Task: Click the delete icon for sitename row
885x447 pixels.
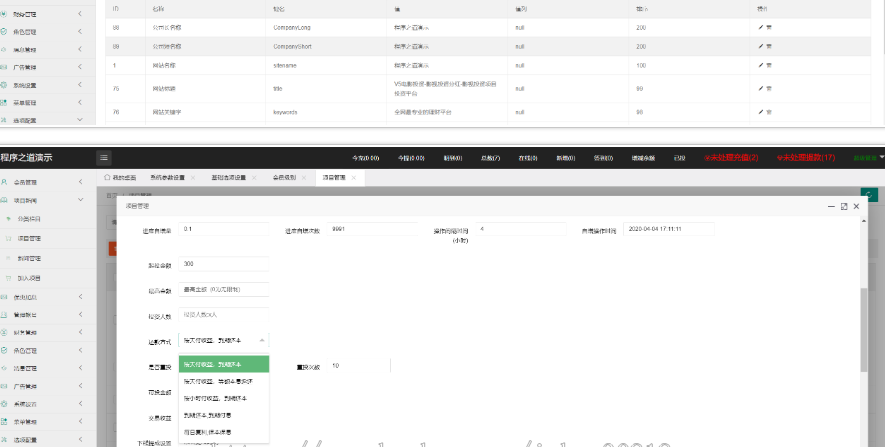Action: [x=769, y=65]
